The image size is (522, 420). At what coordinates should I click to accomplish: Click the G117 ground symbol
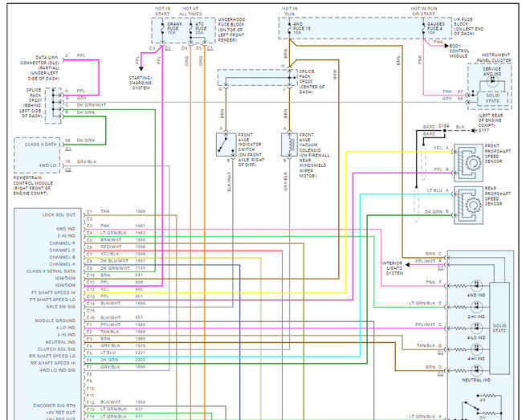tap(474, 131)
